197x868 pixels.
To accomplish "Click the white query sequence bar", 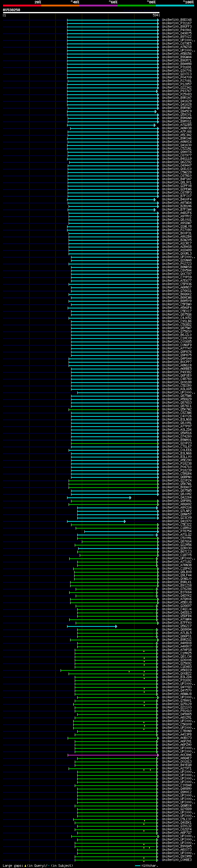I will (x=81, y=13).
